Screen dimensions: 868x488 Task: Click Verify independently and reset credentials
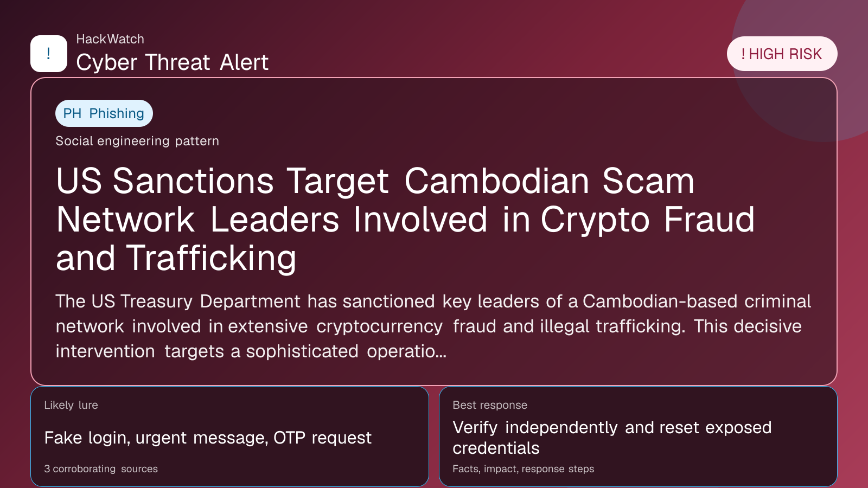(x=612, y=438)
